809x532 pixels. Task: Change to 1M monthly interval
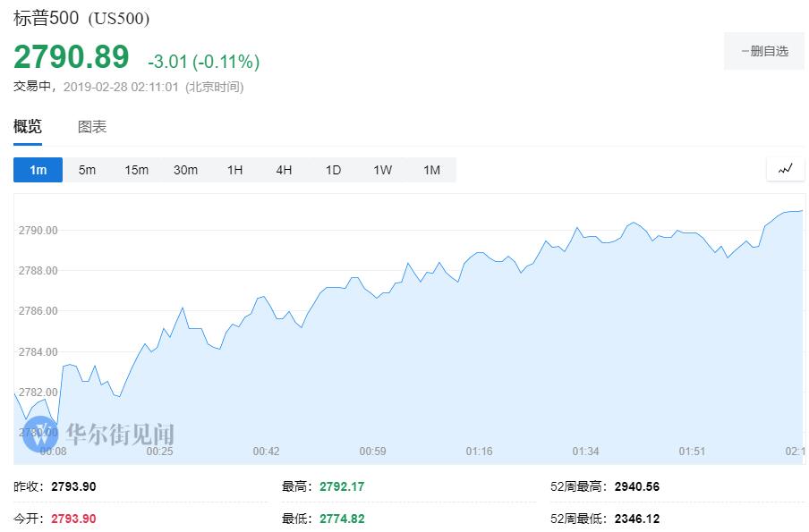tap(431, 170)
